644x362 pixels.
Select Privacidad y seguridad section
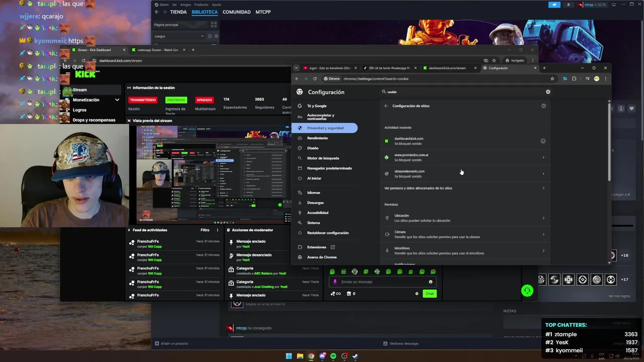324,128
